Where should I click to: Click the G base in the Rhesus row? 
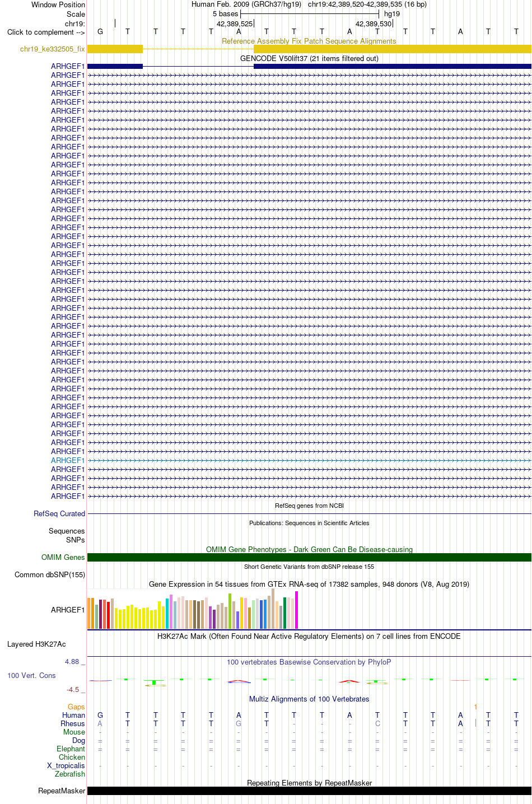click(x=239, y=724)
